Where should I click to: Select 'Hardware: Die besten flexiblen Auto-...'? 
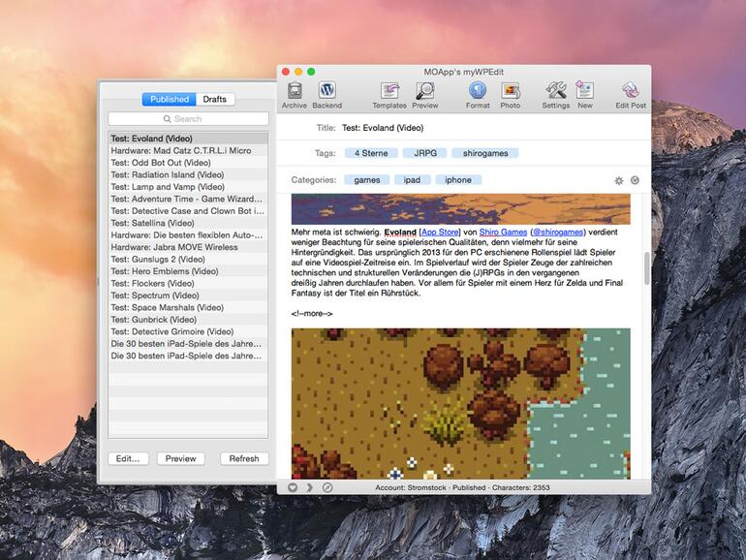pos(188,235)
